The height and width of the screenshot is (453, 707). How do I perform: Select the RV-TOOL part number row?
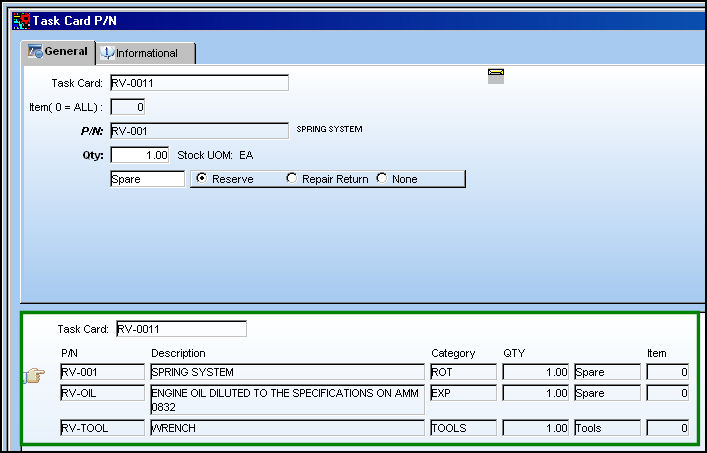[102, 428]
